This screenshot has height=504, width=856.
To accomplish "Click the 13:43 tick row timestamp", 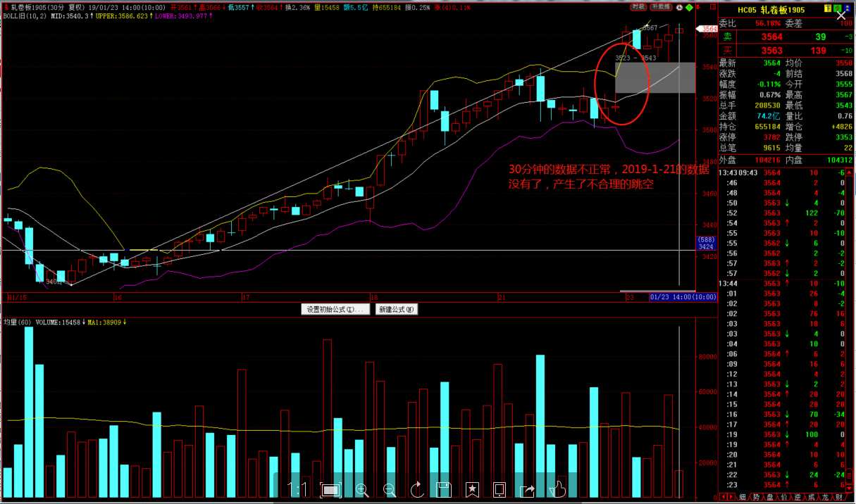I will [x=728, y=172].
